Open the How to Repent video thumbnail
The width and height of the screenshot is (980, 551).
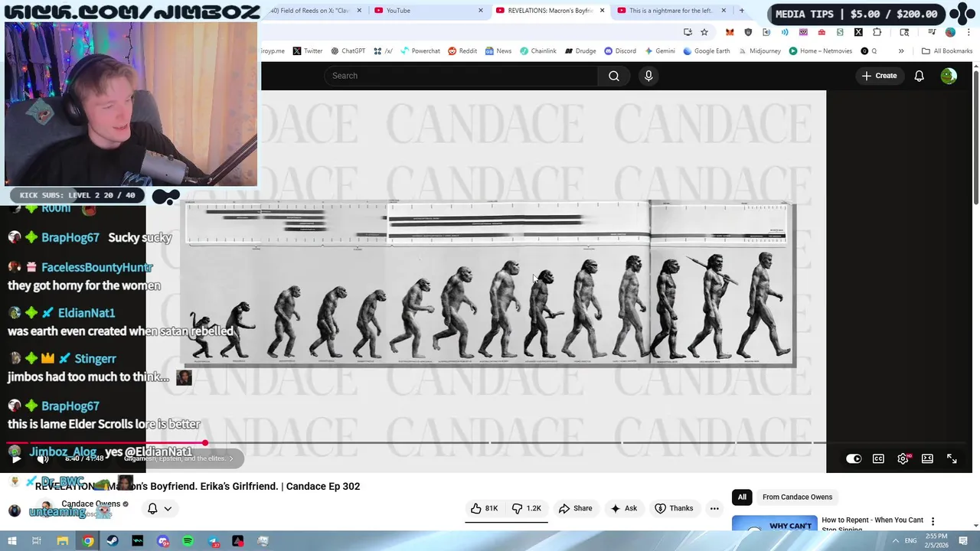click(774, 524)
